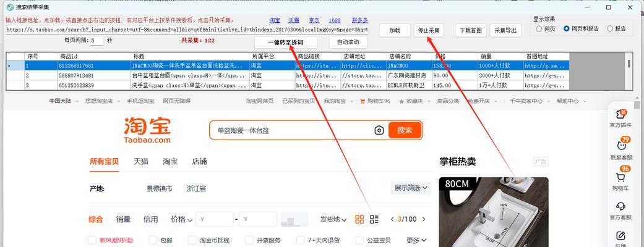Go to previous results page arrow
The image size is (644, 247).
click(x=392, y=219)
